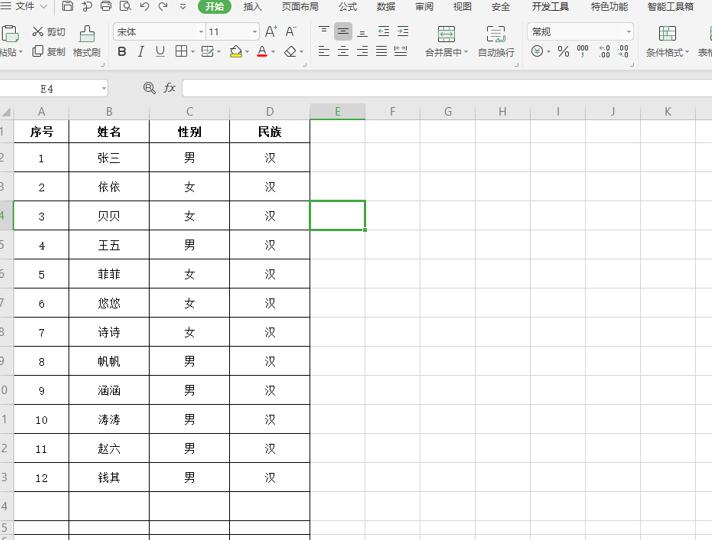
Task: Apply thousands separator number style
Action: [x=583, y=51]
